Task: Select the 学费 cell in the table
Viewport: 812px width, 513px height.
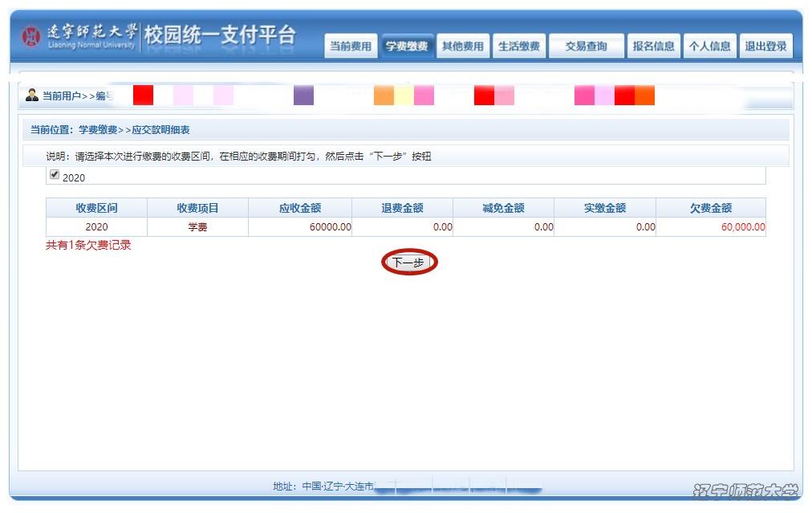Action: 197,227
